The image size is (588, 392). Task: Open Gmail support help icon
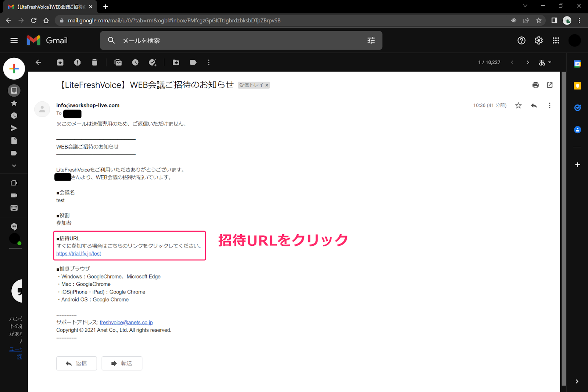click(x=521, y=40)
